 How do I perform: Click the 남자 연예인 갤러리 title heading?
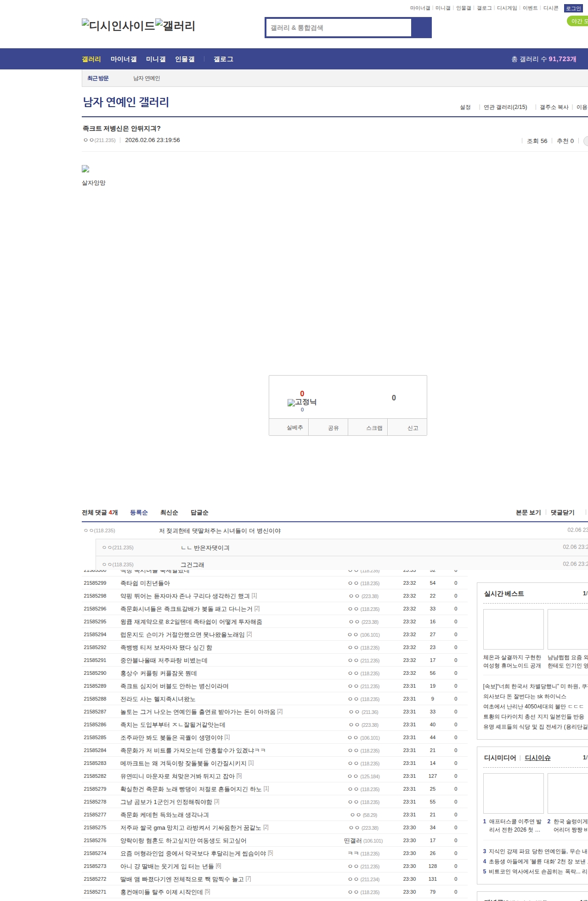[126, 102]
